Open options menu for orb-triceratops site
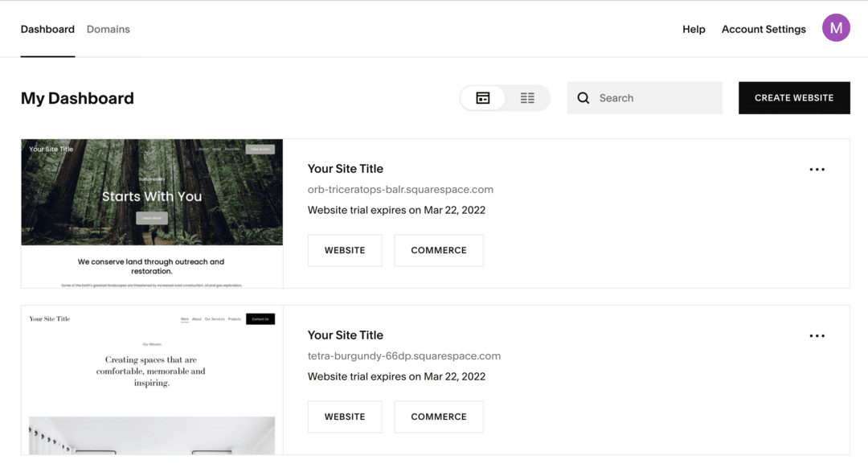This screenshot has height=464, width=868. 817,169
